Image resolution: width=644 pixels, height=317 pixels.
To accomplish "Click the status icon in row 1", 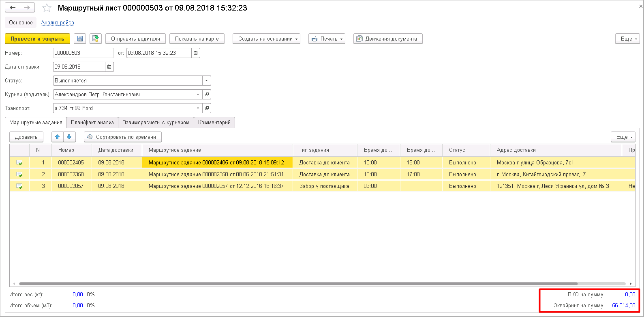I will coord(19,162).
